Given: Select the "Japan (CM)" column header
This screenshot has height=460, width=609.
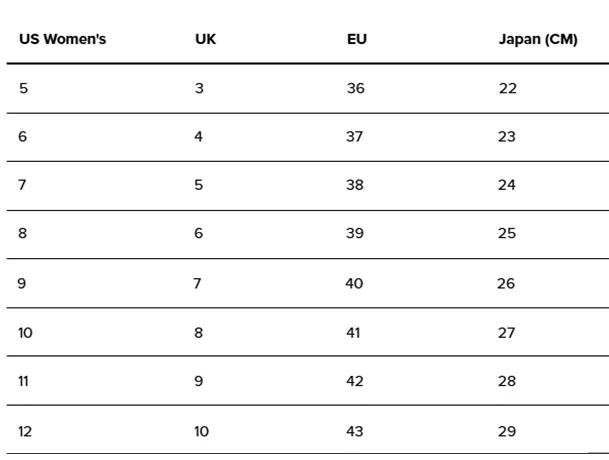Looking at the screenshot, I should 538,40.
